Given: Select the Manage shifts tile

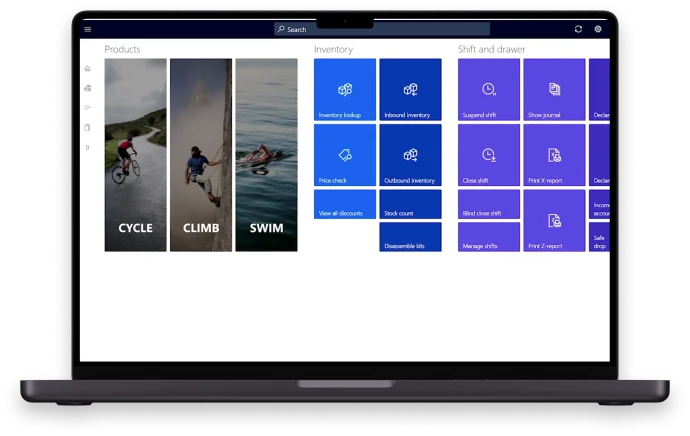Looking at the screenshot, I should (x=489, y=237).
